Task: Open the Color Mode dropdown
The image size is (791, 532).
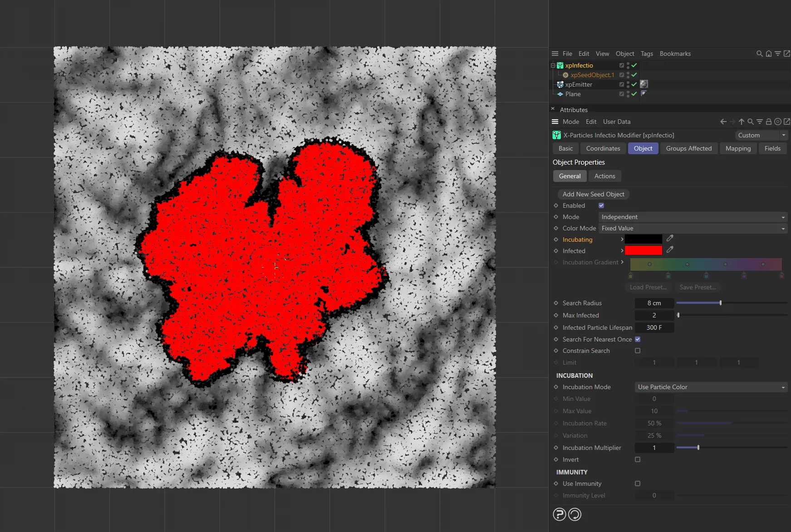Action: (692, 228)
